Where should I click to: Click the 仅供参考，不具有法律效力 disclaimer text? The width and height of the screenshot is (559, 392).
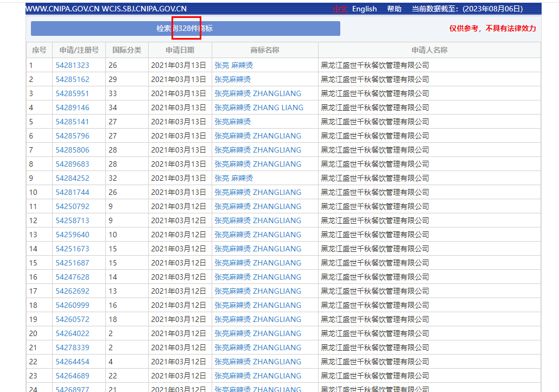coord(492,29)
